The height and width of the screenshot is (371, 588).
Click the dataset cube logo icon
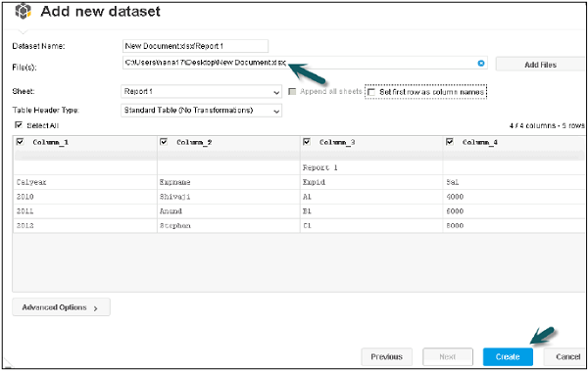[23, 11]
